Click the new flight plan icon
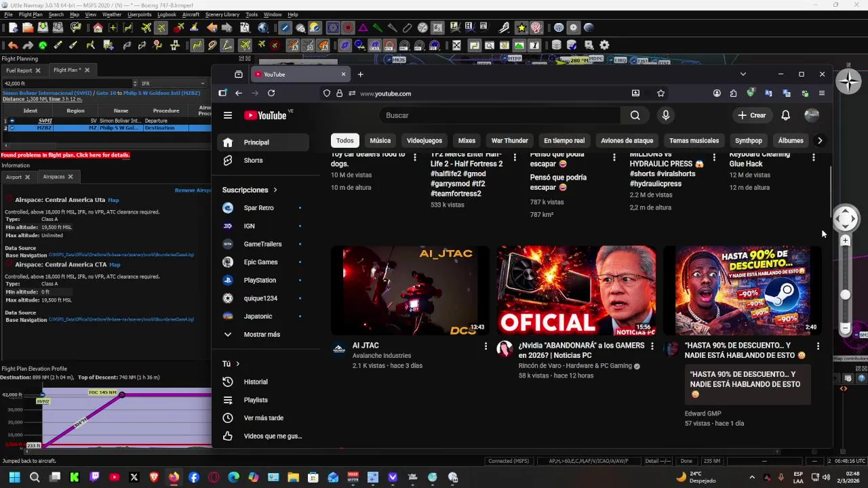 tap(13, 28)
